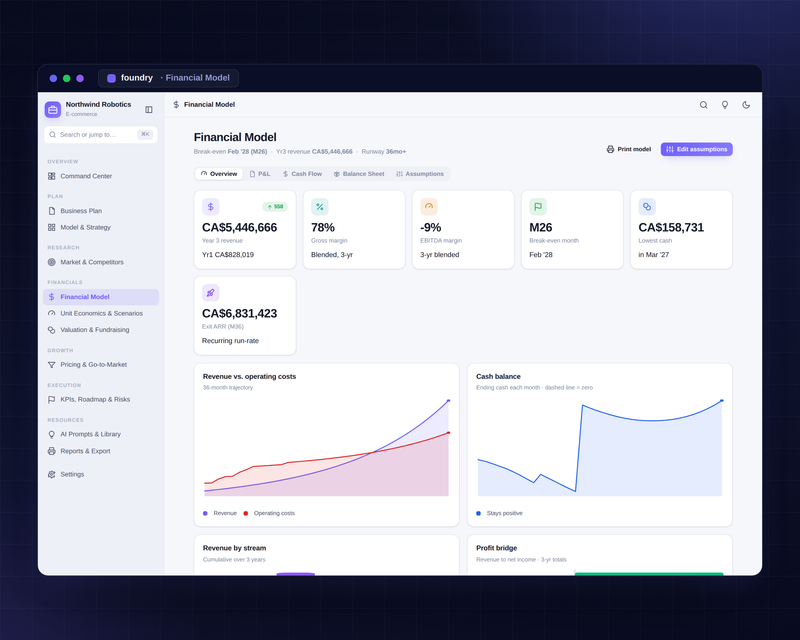Open Reports & Export page

pos(101,451)
